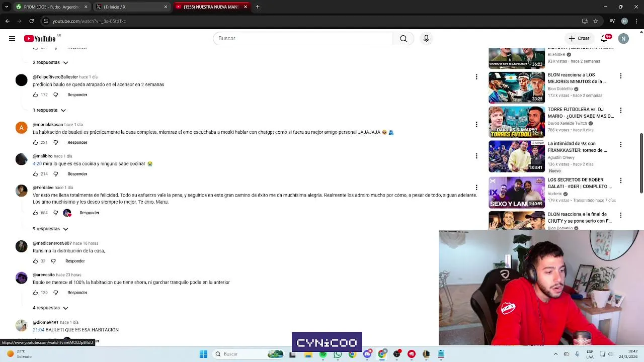Image resolution: width=644 pixels, height=362 pixels.
Task: Reply to the @medicsneros5807 comment
Action: [75, 261]
